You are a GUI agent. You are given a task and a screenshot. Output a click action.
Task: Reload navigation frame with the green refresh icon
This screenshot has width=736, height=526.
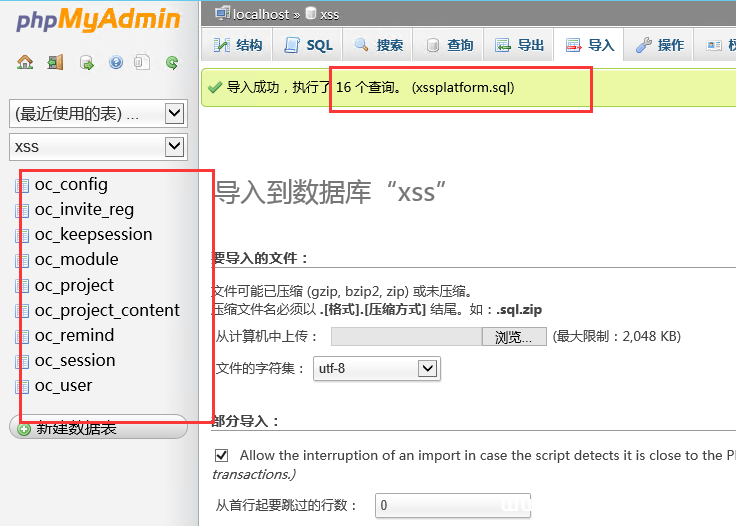[172, 62]
